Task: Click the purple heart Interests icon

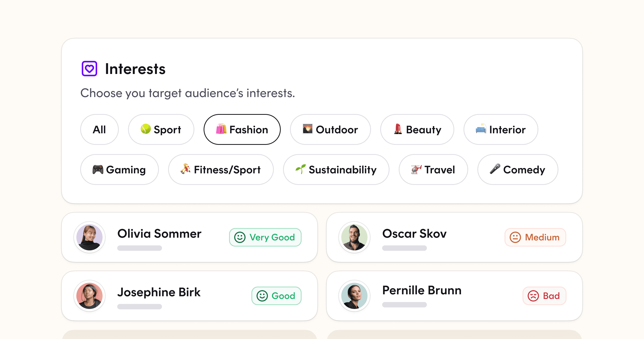Action: [x=89, y=69]
